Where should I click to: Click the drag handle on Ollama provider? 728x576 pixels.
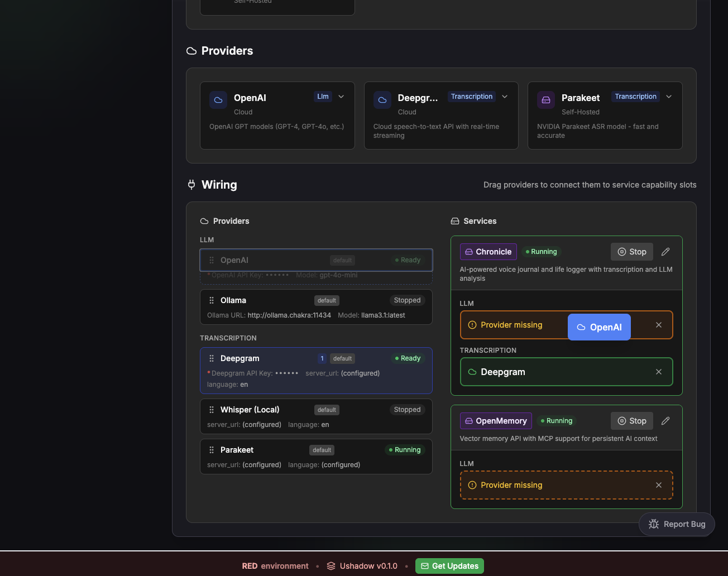[x=212, y=300]
